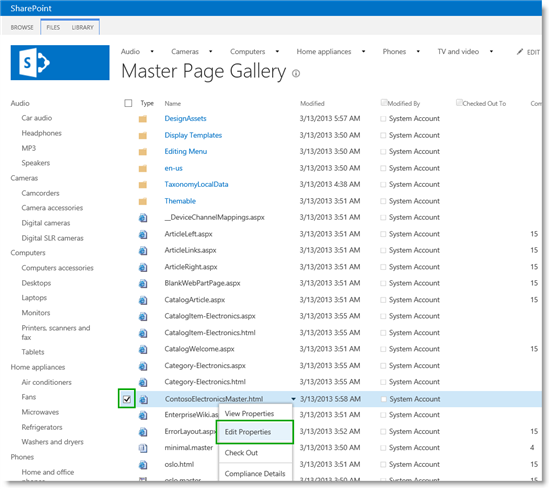Expand the Audio navigation dropdown arrow

click(x=152, y=52)
